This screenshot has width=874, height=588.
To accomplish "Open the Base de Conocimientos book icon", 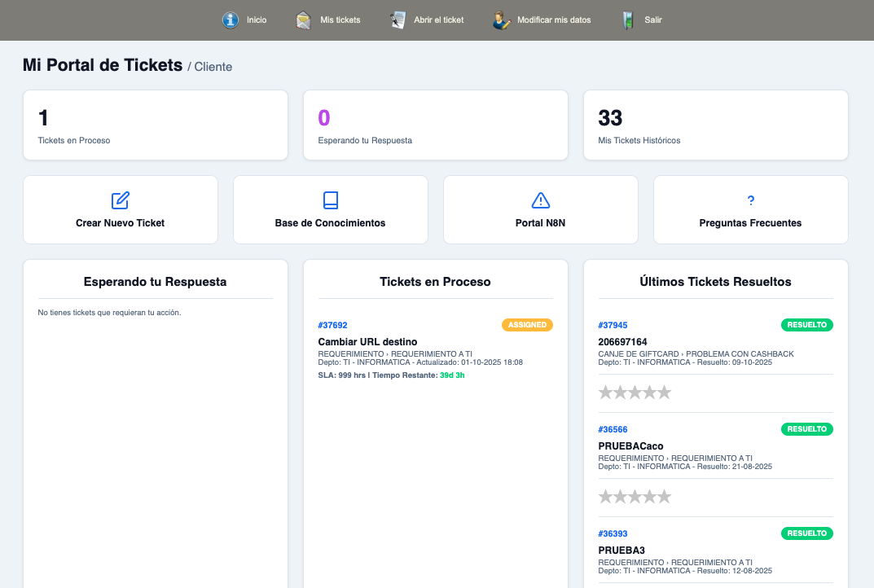I will pyautogui.click(x=330, y=200).
